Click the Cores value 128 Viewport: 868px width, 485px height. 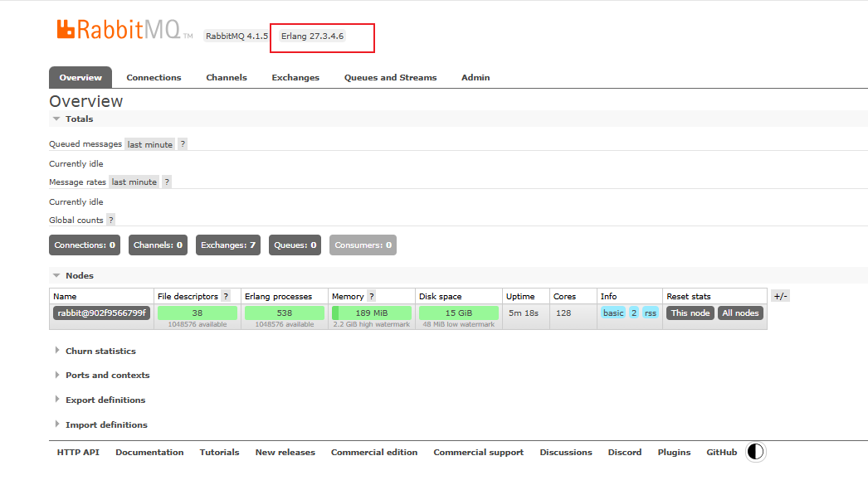coord(563,313)
